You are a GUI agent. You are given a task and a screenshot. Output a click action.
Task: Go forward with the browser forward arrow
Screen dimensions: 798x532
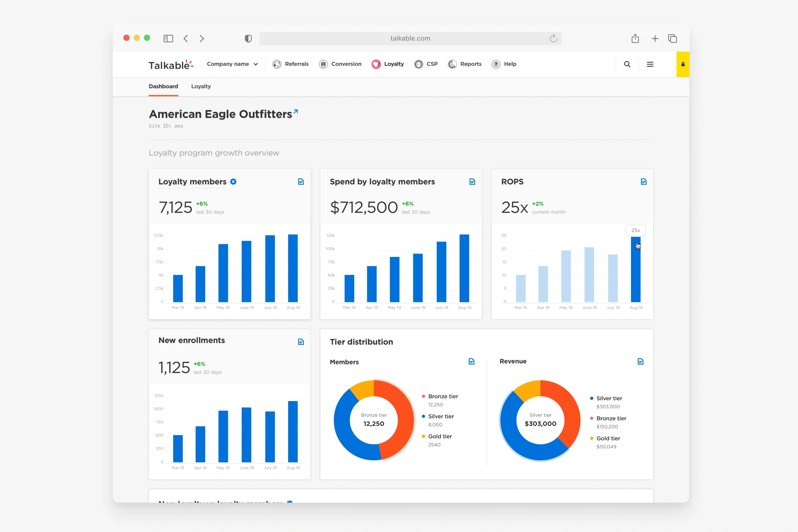pos(202,38)
